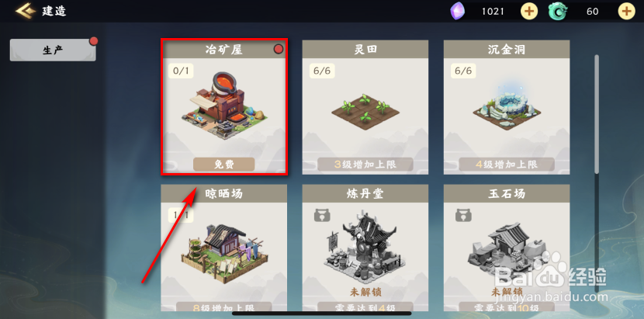Tap the lock icon on 炼丹堂 card
Viewport: 644px width, 319px height.
pos(323,215)
